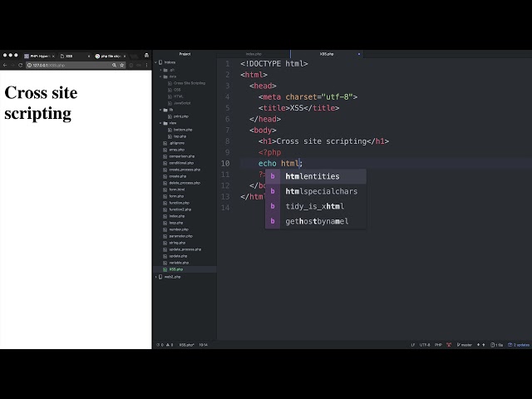Switch to the php file object browser tab
This screenshot has width=532, height=399.
(x=110, y=56)
